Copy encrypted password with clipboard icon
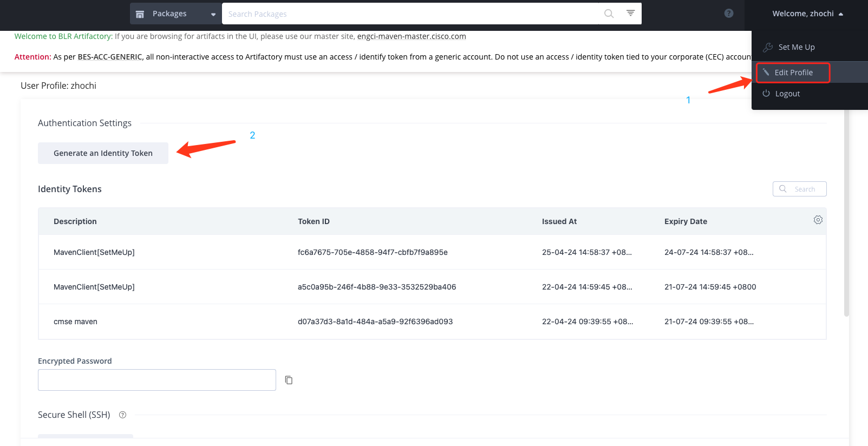Screen dimensions: 868x446 click(x=289, y=380)
